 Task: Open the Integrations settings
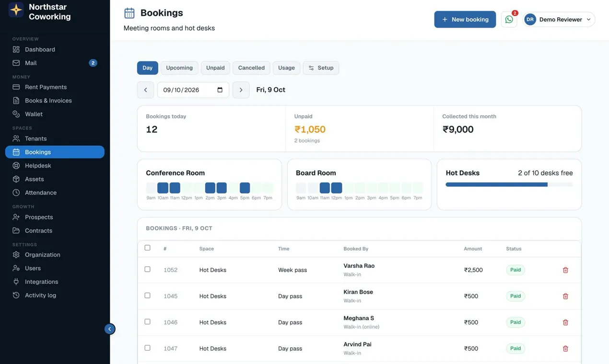point(55,282)
